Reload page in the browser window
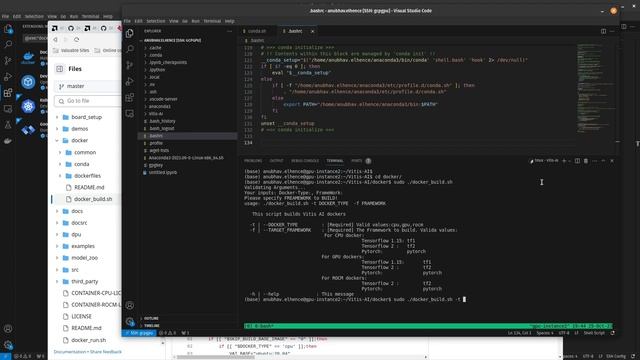This screenshot has height=360, width=640. point(76,40)
